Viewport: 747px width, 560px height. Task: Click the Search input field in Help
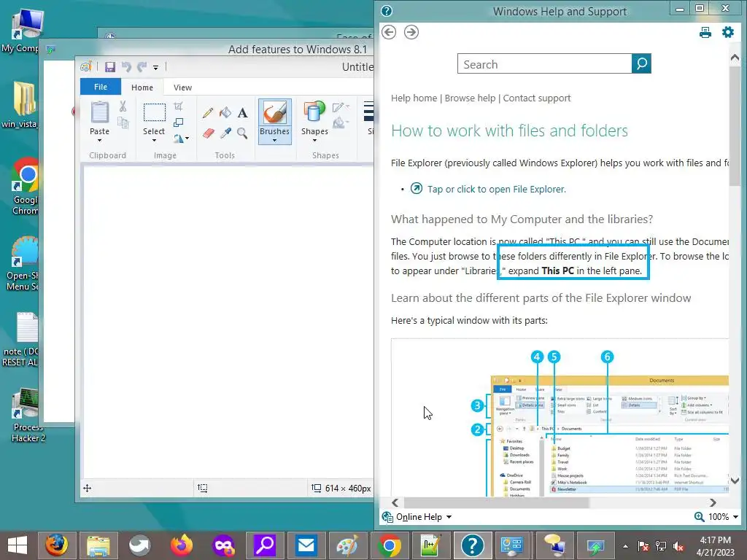(x=544, y=64)
